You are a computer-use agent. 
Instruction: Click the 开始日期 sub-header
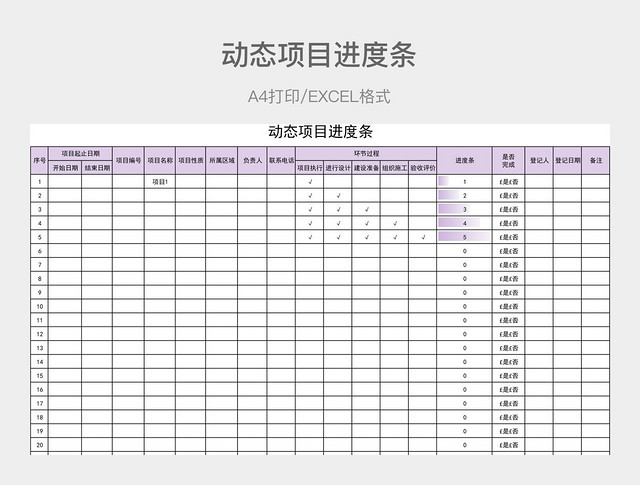[x=65, y=167]
